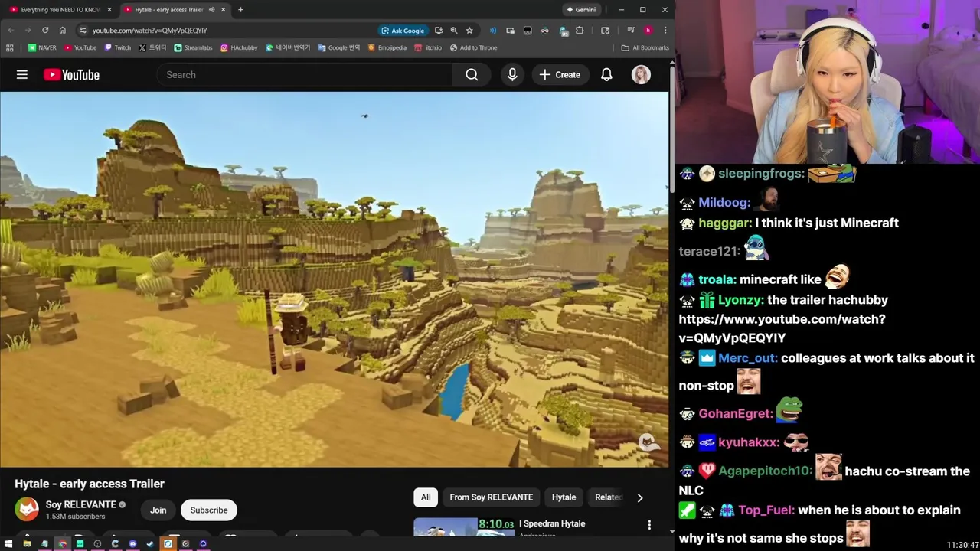Image resolution: width=980 pixels, height=551 pixels.
Task: Click the Soy RELEVANTE channel name
Action: click(80, 504)
